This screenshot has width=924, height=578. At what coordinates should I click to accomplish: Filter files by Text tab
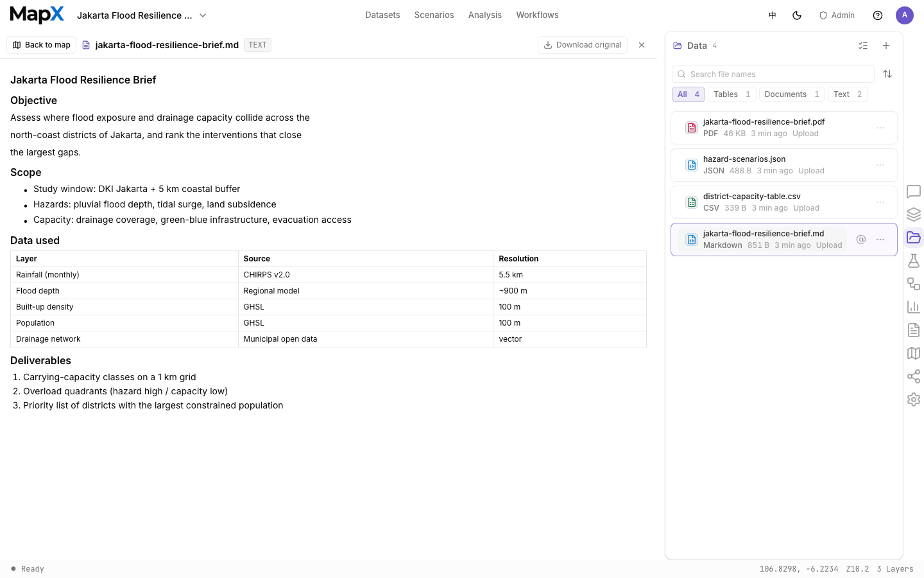tap(848, 94)
